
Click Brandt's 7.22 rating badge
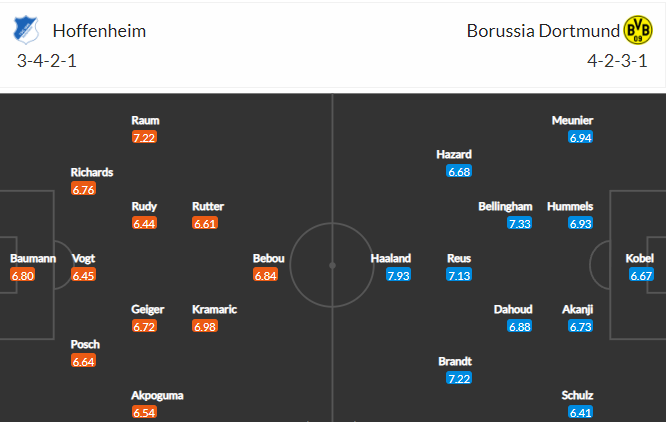pos(459,378)
